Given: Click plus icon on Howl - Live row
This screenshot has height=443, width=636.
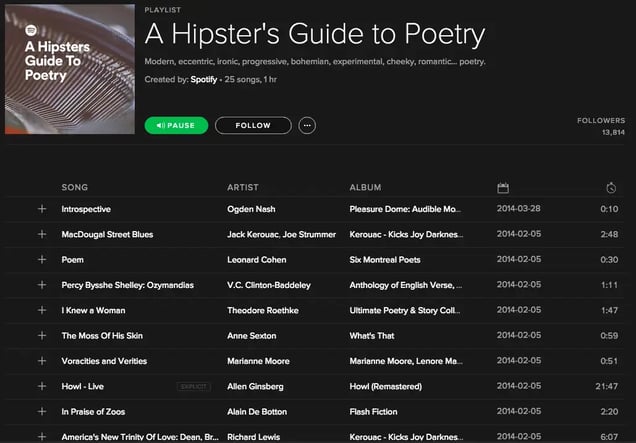Looking at the screenshot, I should pyautogui.click(x=42, y=386).
